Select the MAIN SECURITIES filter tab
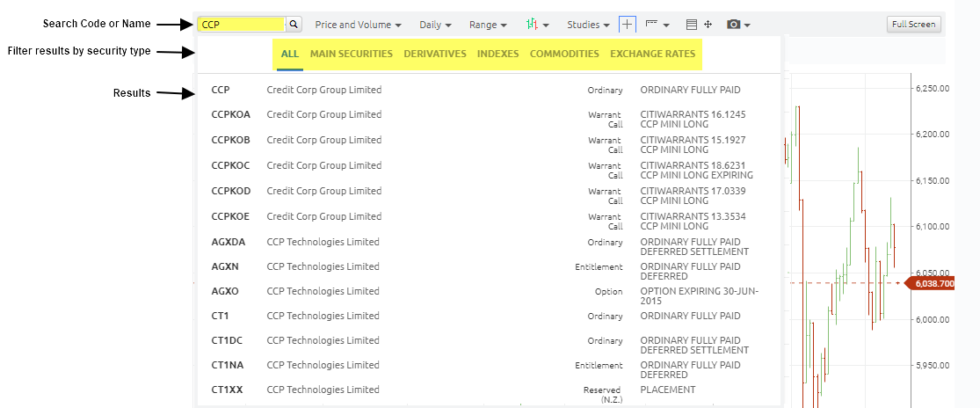 [x=352, y=55]
